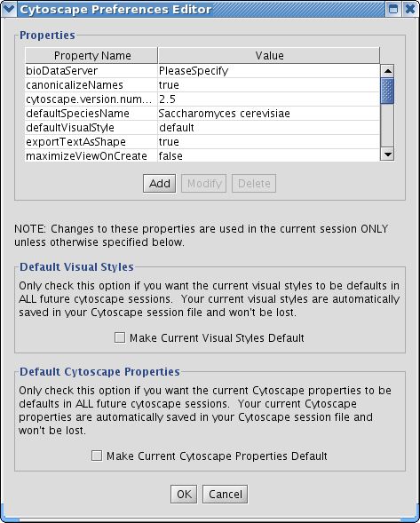
Task: Click the Delete button
Action: pyautogui.click(x=254, y=184)
